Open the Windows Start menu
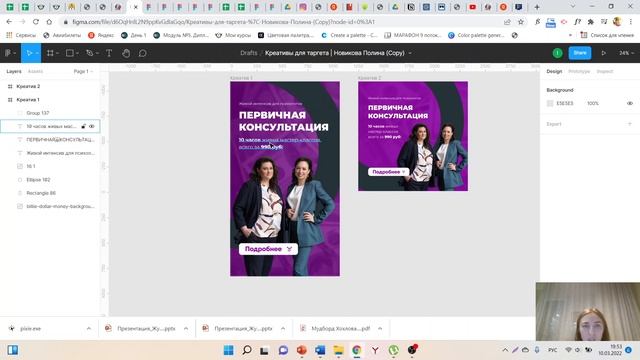The height and width of the screenshot is (360, 640). (229, 350)
